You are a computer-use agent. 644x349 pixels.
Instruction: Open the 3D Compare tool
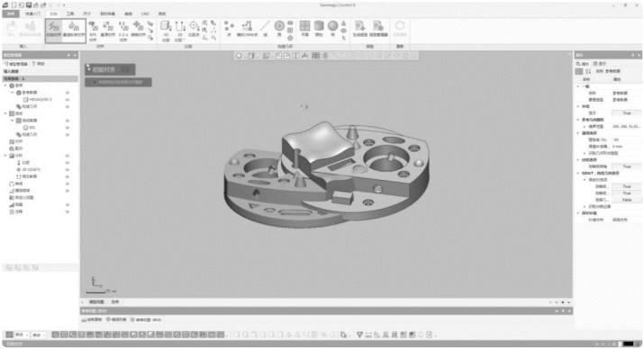point(166,31)
